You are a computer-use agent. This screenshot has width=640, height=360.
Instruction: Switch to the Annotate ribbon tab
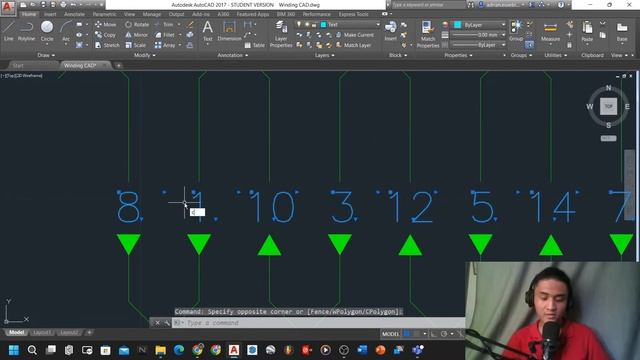coord(75,14)
